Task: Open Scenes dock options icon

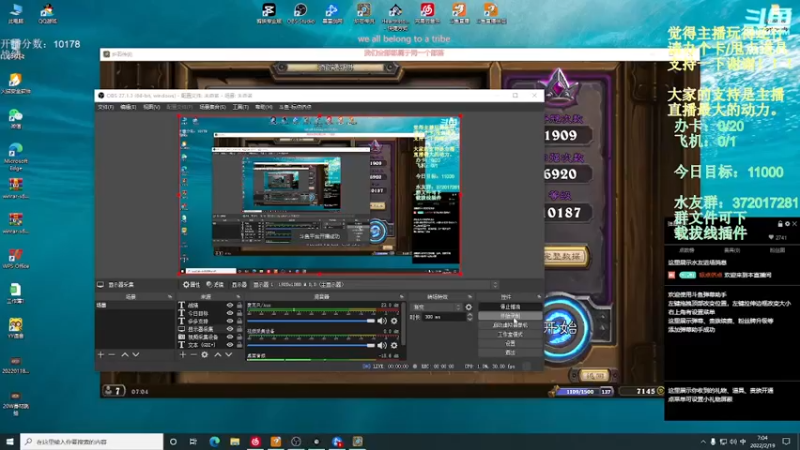Action: point(170,296)
